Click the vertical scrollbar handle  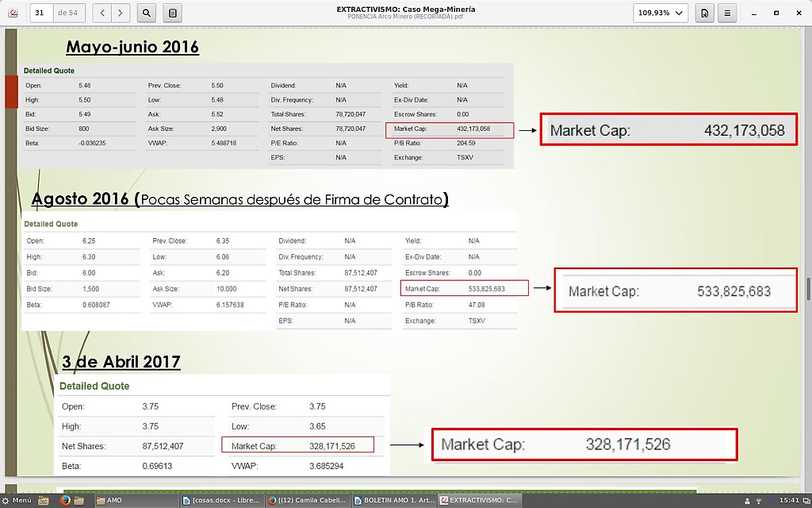[x=808, y=288]
